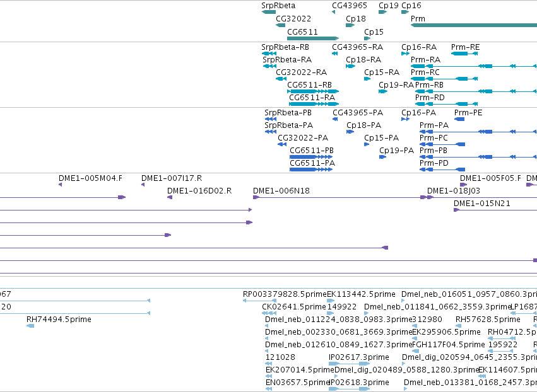Click the CG32022-PA protein label
This screenshot has height=392, width=537.
pos(303,138)
